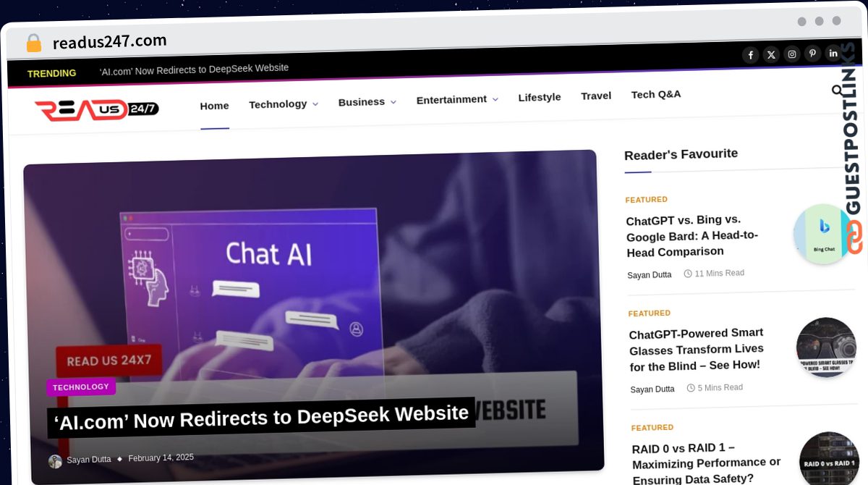Open the Travel menu item
The height and width of the screenshot is (485, 868).
tap(596, 96)
